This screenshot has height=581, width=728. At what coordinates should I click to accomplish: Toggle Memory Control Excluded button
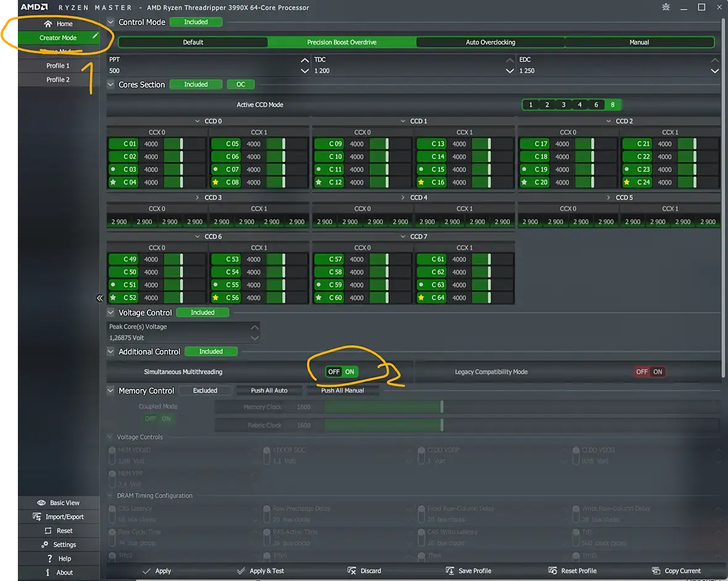point(205,390)
